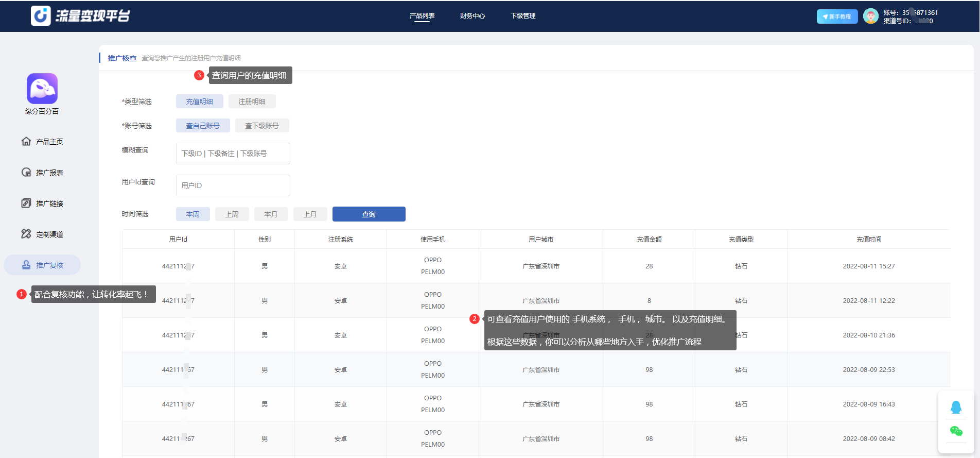Click the 充值金额 column header

[x=649, y=240]
